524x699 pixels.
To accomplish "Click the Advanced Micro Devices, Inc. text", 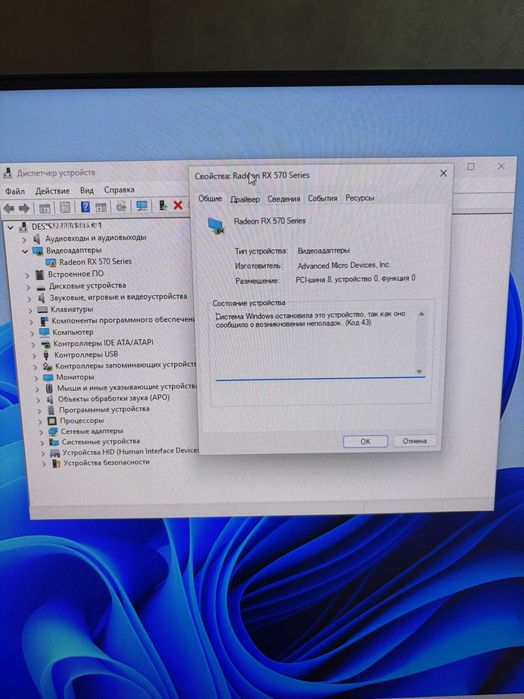I will click(344, 265).
